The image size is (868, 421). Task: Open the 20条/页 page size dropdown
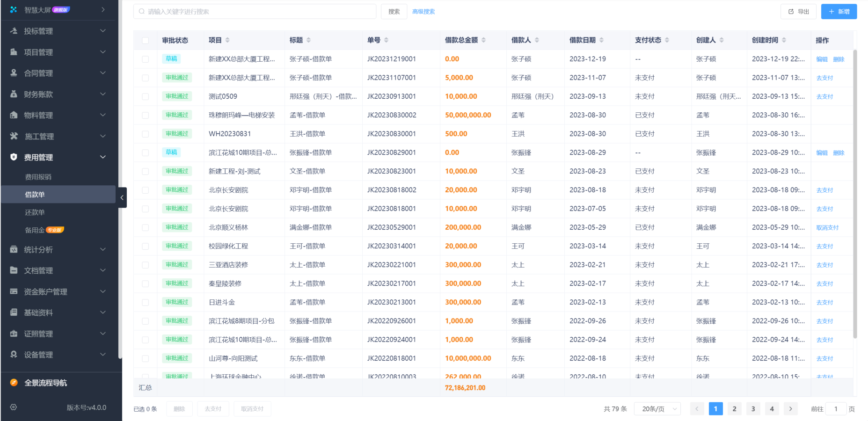click(657, 408)
